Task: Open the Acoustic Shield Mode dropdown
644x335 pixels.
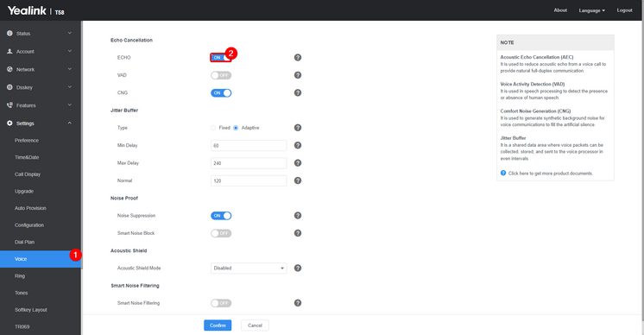Action: (x=249, y=268)
